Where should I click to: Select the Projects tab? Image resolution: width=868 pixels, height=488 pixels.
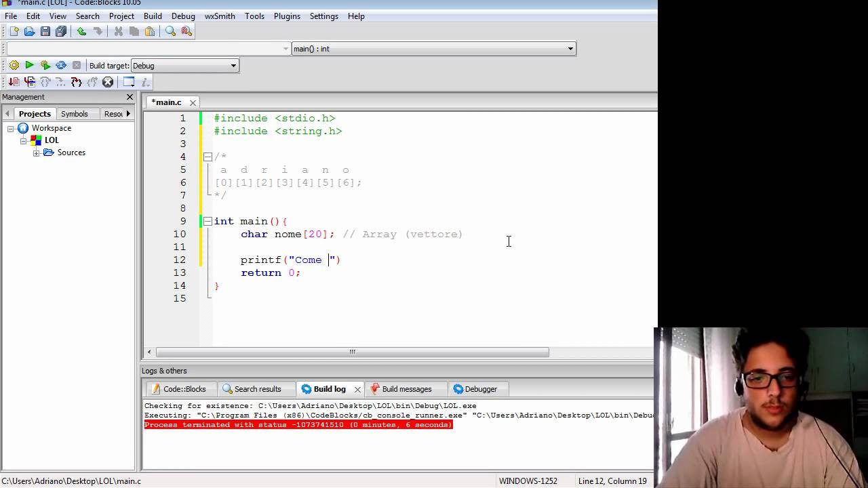click(x=35, y=114)
